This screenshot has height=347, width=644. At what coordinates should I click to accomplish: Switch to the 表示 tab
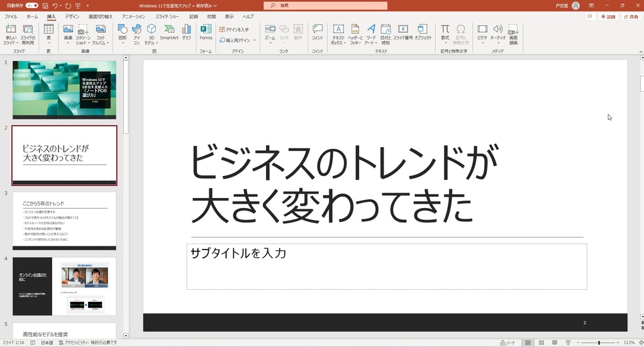coord(229,16)
